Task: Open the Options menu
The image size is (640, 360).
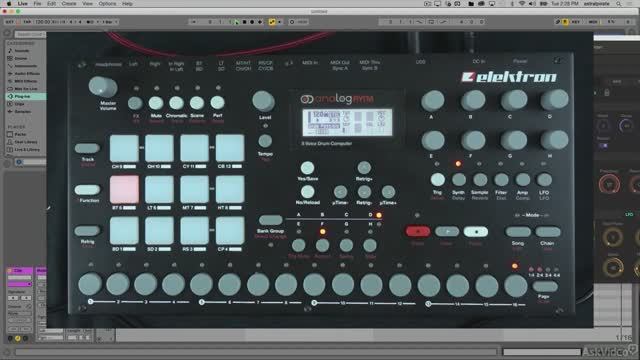Action: (x=107, y=4)
